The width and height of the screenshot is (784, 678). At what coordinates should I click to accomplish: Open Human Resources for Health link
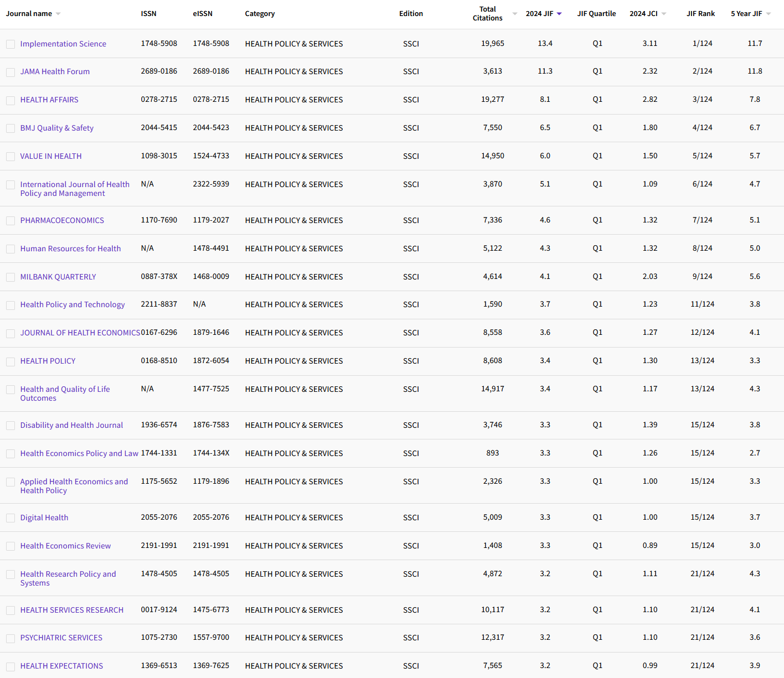[70, 249]
